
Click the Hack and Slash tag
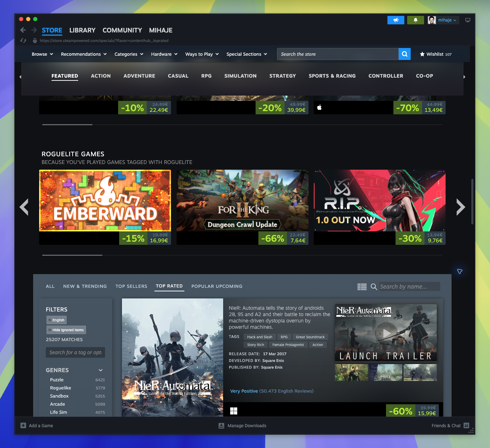click(260, 337)
